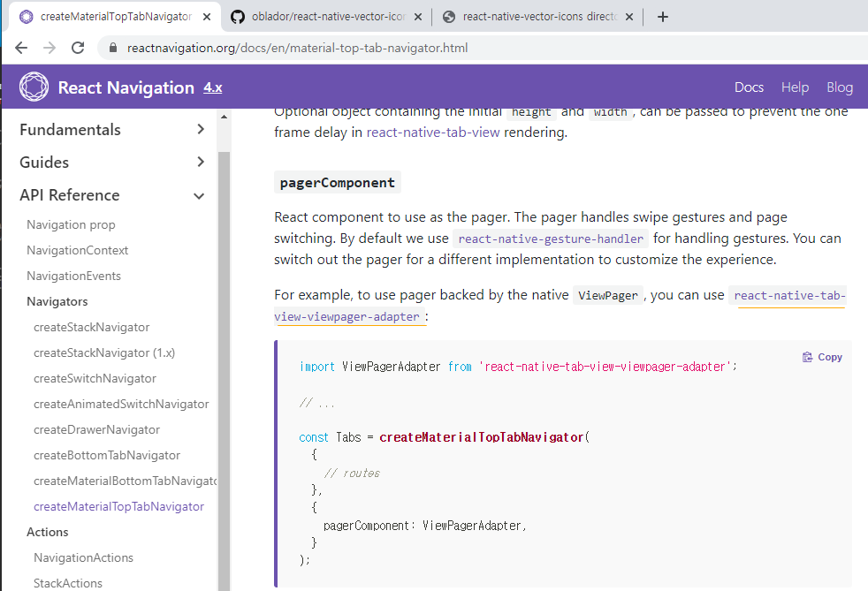This screenshot has width=868, height=591.
Task: Close the oblador/react-native-vector-icons tab
Action: click(x=418, y=17)
